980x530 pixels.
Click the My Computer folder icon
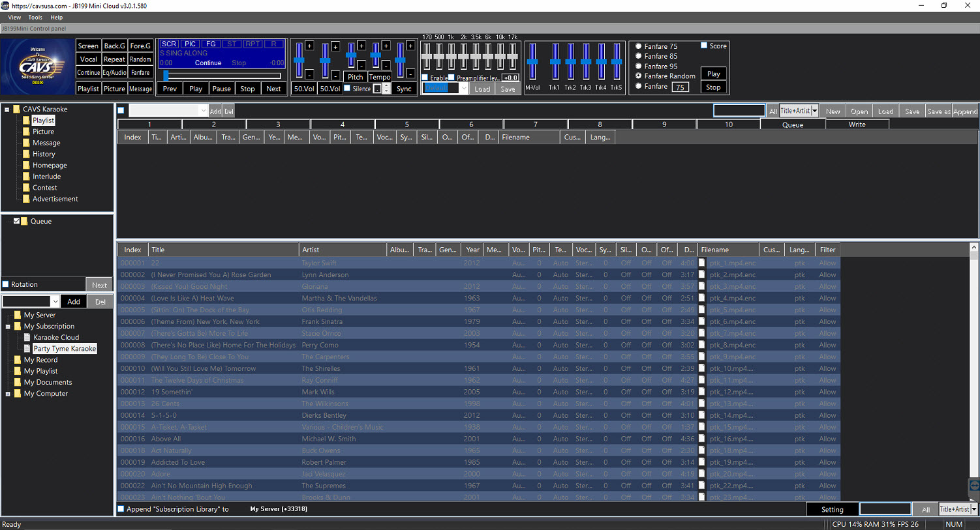[x=18, y=393]
